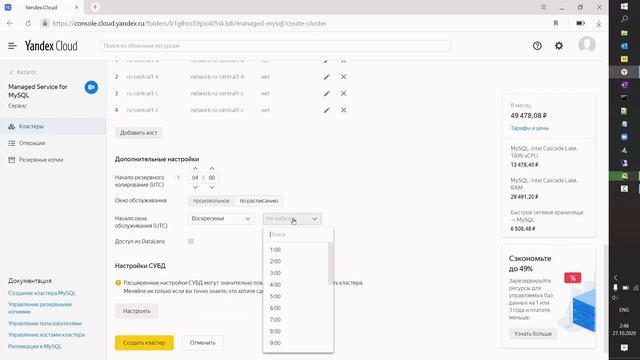Open a new browser tab
The width and height of the screenshot is (640, 360).
click(95, 7)
